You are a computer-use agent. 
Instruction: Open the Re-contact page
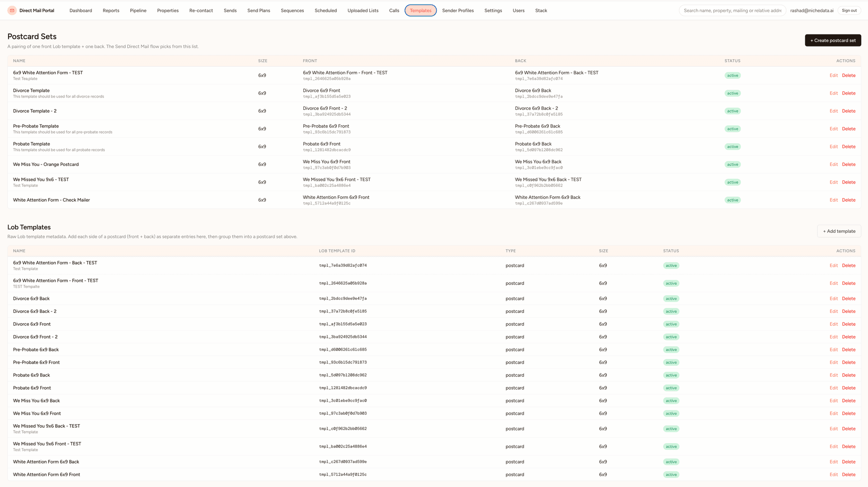201,10
